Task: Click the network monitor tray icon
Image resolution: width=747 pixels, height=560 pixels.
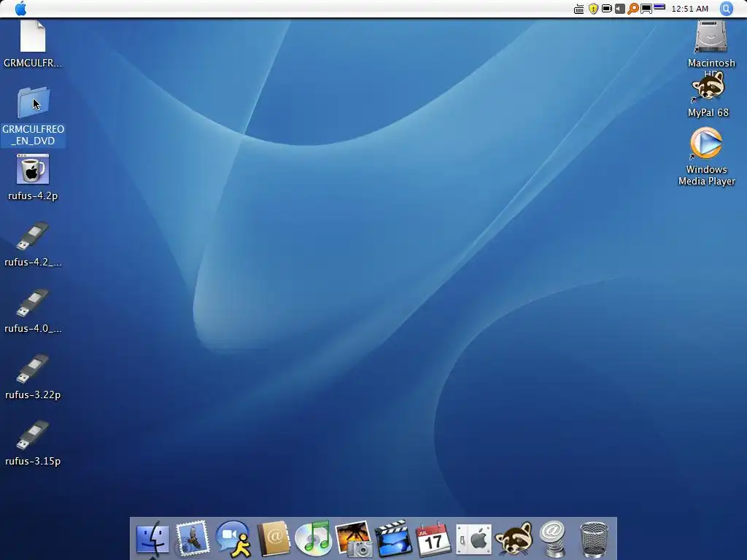Action: coord(646,9)
